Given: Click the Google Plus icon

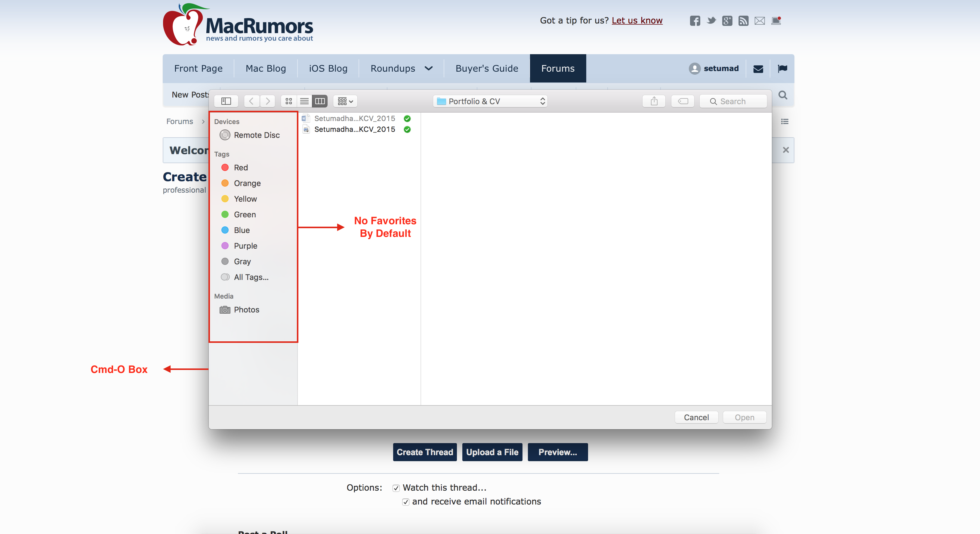Looking at the screenshot, I should coord(727,20).
